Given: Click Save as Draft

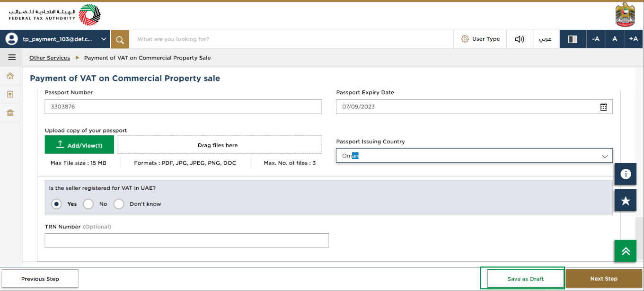Looking at the screenshot, I should [x=526, y=279].
